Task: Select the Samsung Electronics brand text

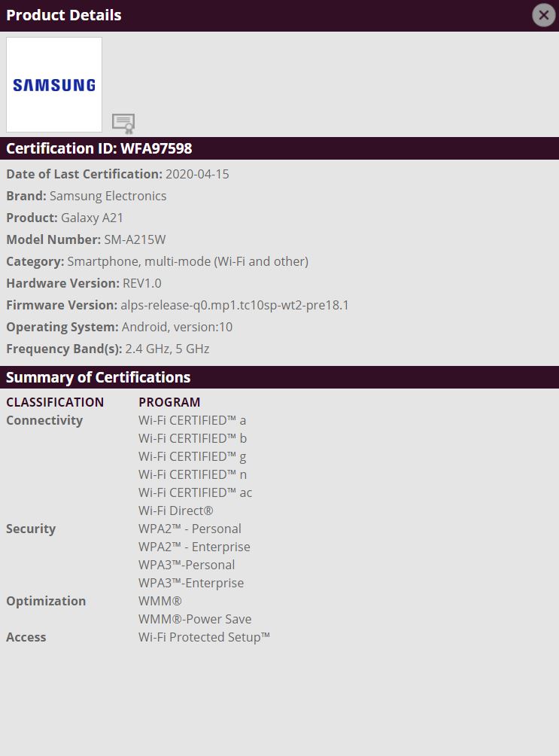Action: coord(108,196)
